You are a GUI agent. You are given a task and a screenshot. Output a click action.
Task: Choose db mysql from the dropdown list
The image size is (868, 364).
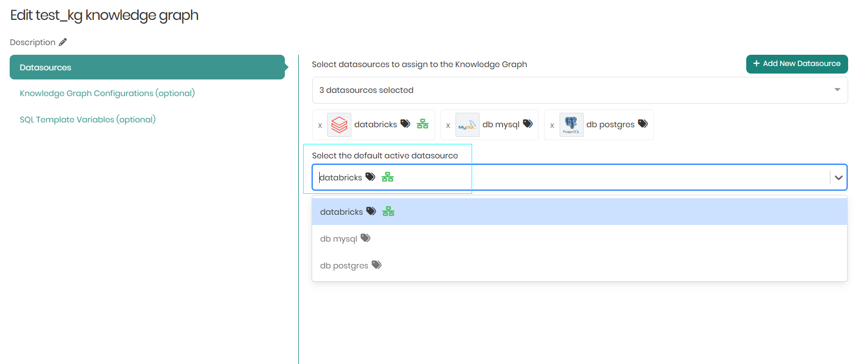(339, 239)
